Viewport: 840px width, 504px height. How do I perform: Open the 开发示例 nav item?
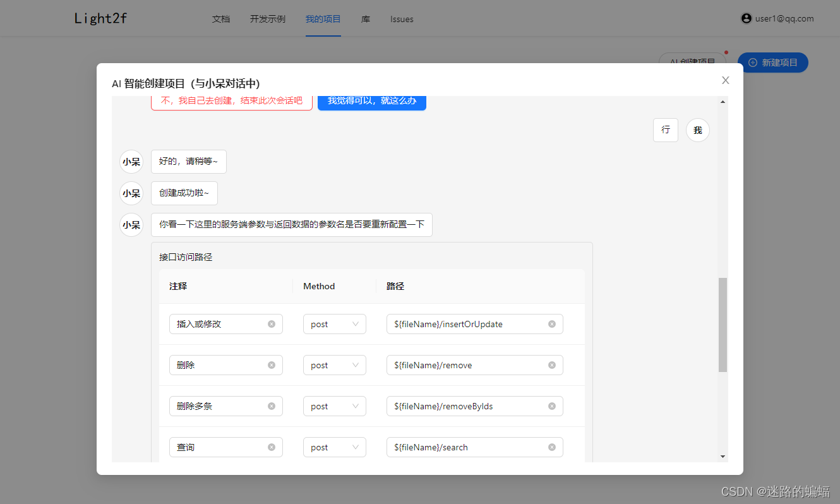point(268,19)
